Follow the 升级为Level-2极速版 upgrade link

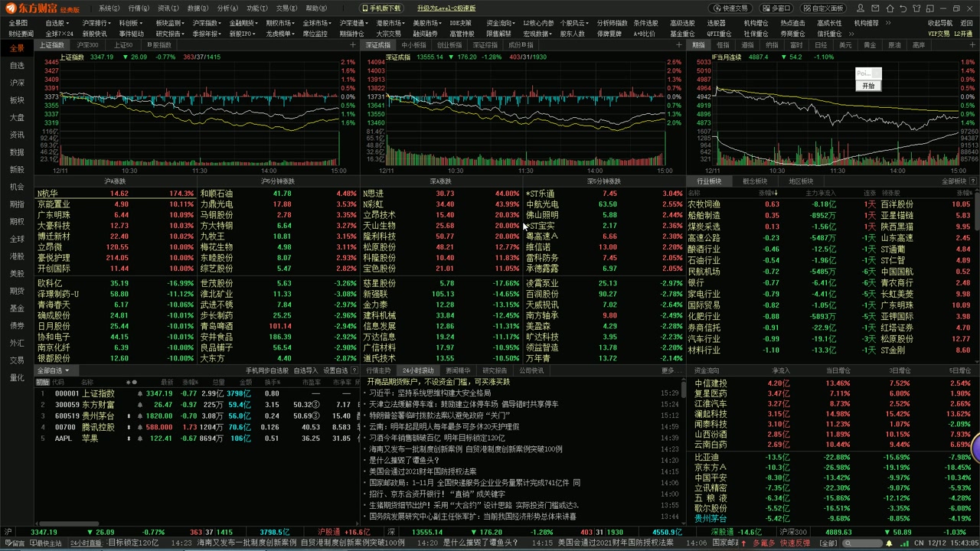[x=446, y=8]
